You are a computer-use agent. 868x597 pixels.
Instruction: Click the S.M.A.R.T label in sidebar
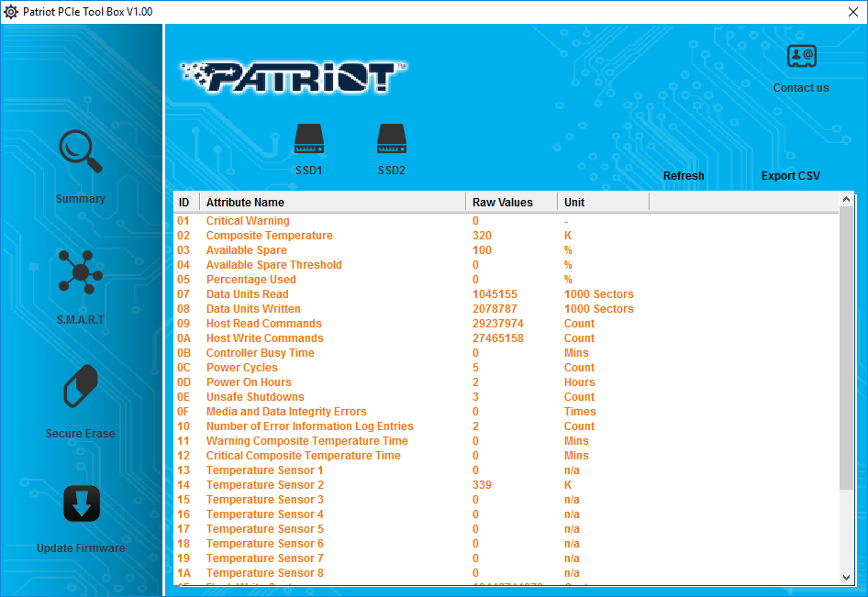(80, 320)
